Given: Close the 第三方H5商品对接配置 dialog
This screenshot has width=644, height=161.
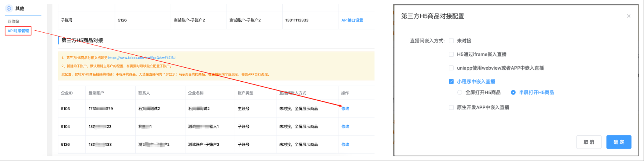Looking at the screenshot, I should pyautogui.click(x=628, y=16).
